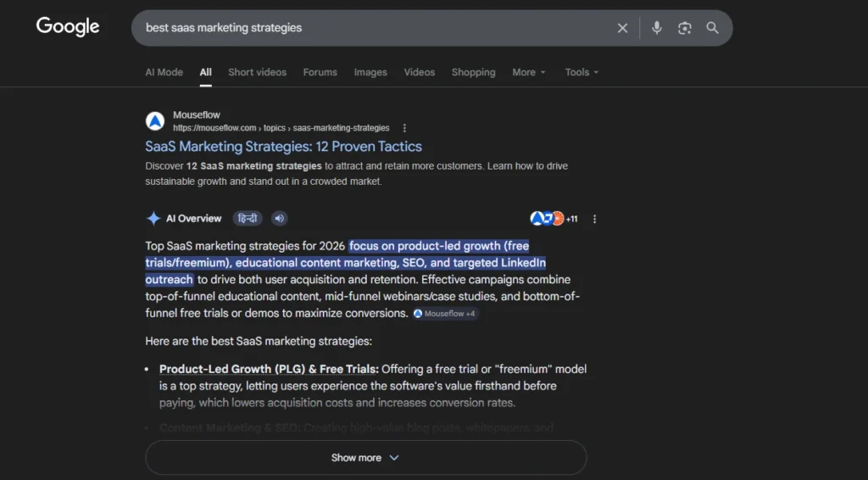
Task: Click the Mouseflow site name text
Action: click(x=197, y=114)
